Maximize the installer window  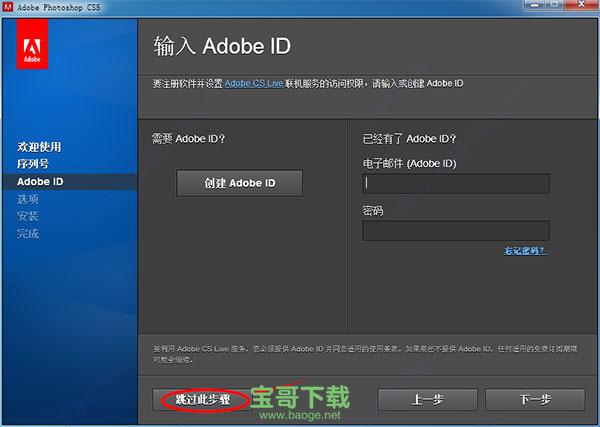click(554, 5)
